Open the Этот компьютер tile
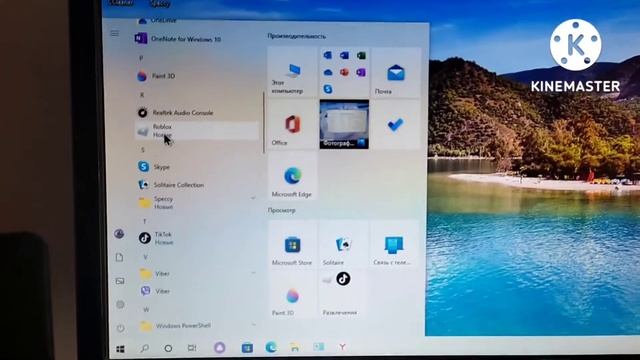This screenshot has height=360, width=640. (x=292, y=72)
